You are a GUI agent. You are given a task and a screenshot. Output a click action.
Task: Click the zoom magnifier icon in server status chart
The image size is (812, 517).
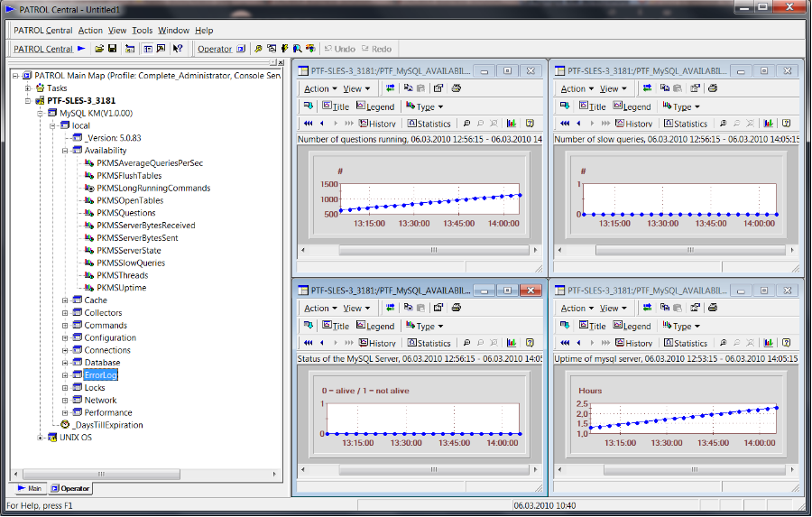(x=466, y=343)
